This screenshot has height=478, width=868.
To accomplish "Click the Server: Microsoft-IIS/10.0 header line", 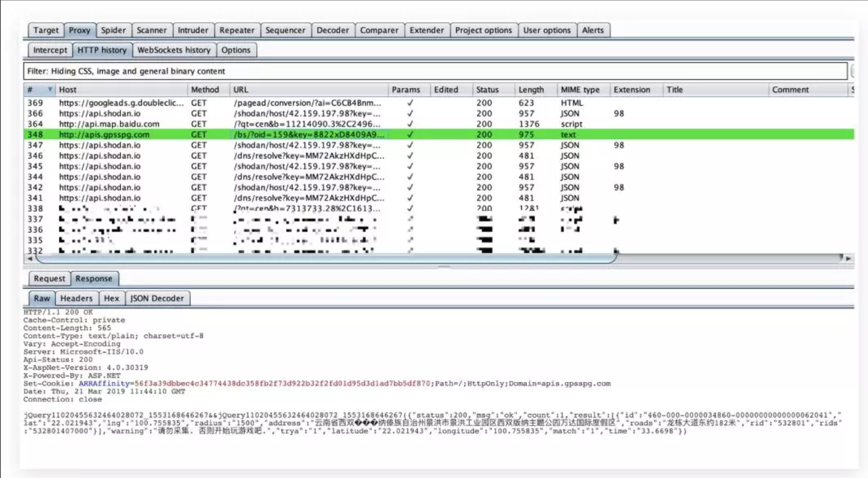I will [83, 352].
